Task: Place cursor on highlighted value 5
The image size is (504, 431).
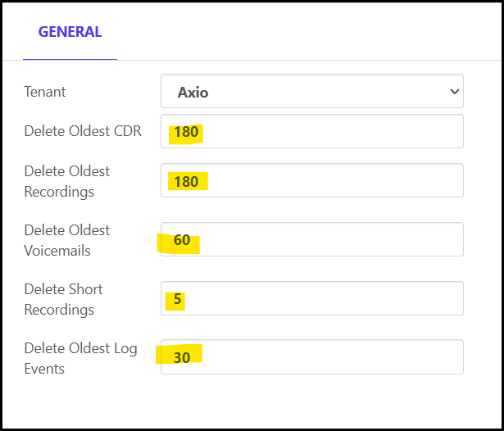Action: [x=177, y=299]
